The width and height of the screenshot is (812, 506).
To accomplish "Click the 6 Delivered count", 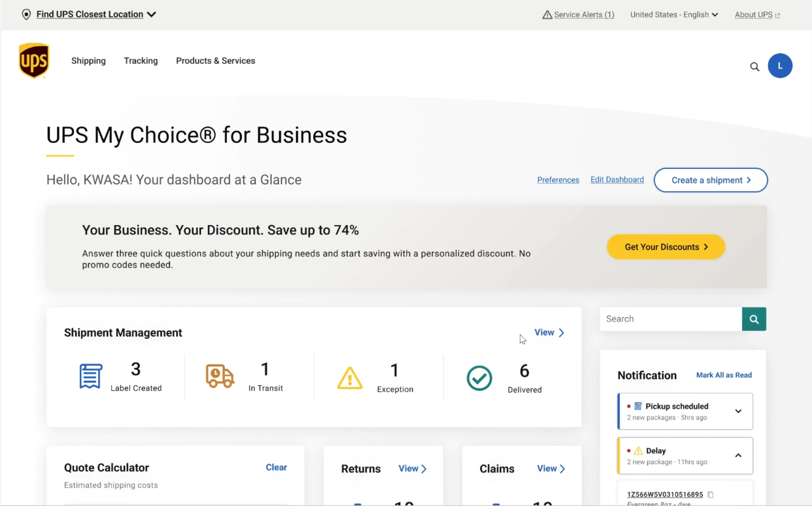I will coord(524,371).
